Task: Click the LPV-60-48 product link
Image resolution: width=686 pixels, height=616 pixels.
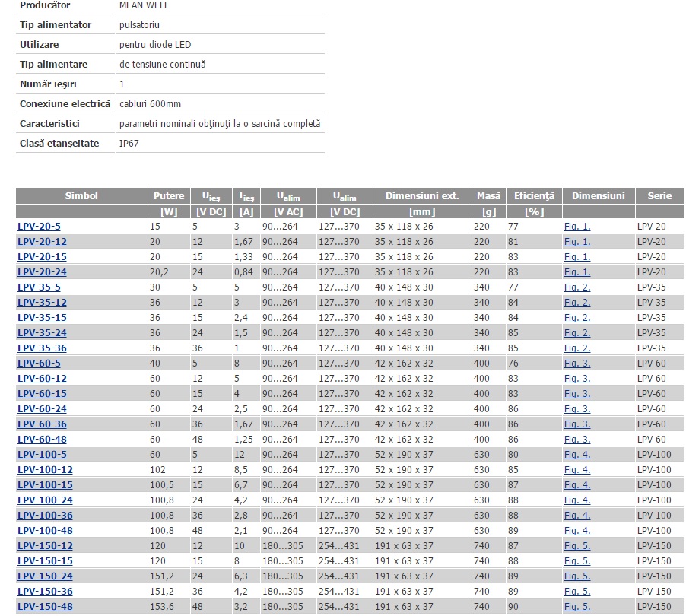Action: coord(42,440)
